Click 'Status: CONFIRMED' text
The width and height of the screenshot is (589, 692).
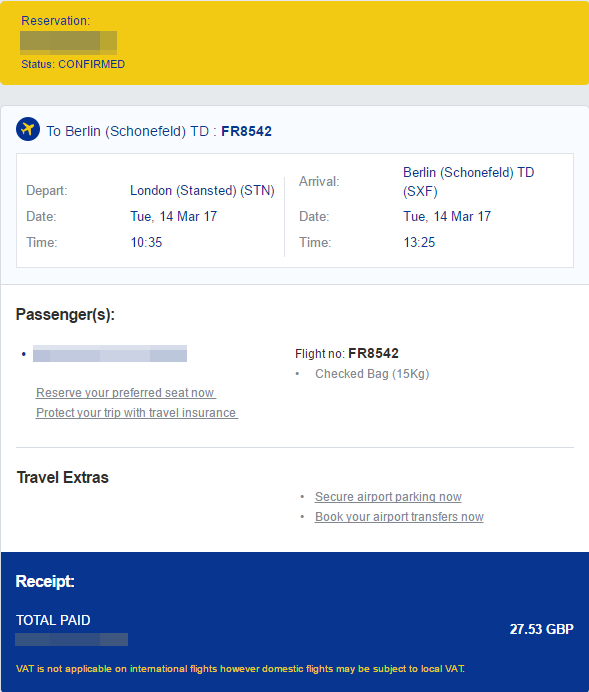[x=73, y=64]
